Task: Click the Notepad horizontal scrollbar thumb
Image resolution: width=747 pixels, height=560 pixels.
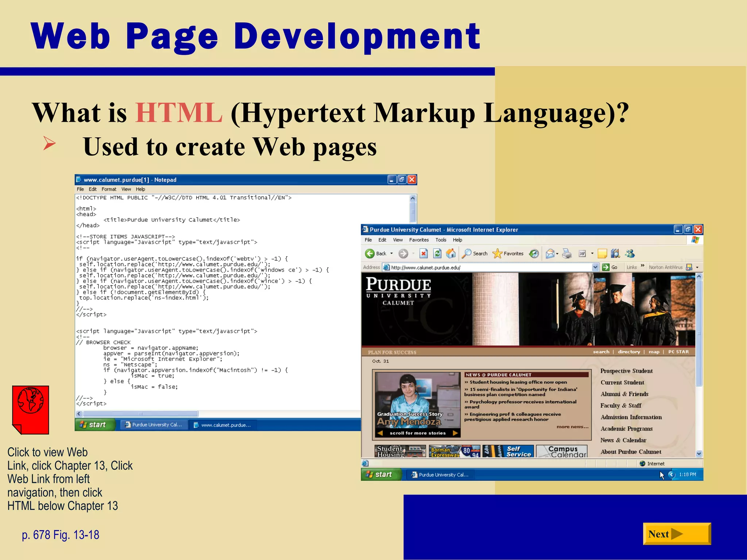Action: tap(140, 414)
